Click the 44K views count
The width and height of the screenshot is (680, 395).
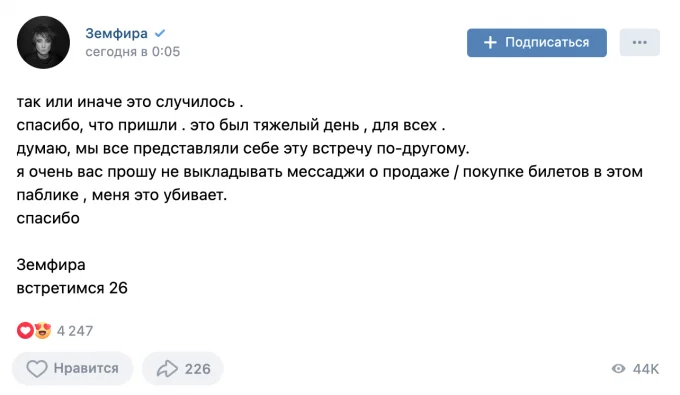click(x=646, y=369)
